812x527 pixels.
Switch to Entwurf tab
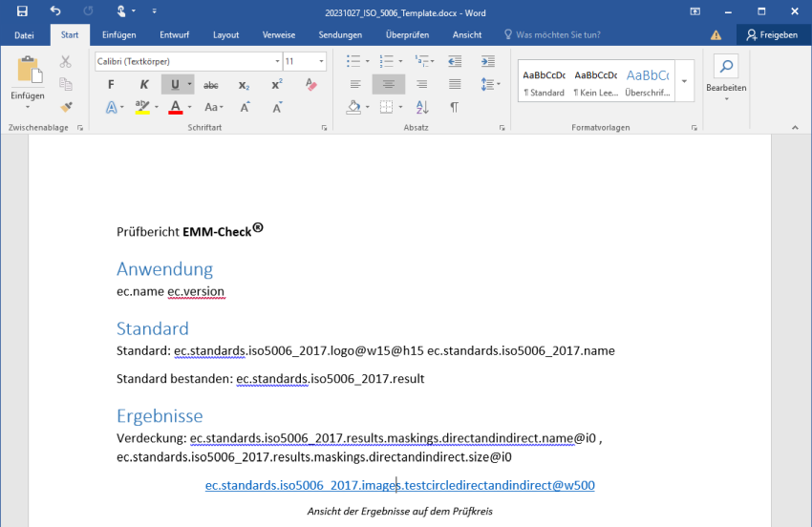tap(175, 35)
